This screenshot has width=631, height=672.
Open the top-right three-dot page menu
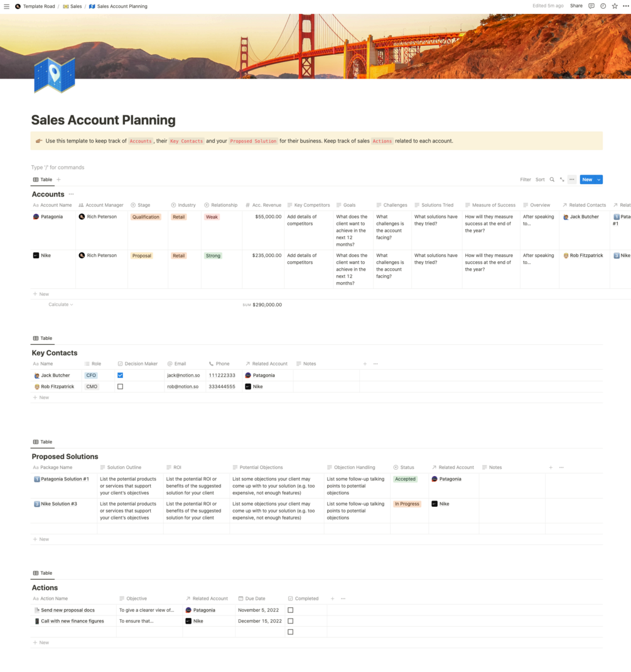(626, 6)
